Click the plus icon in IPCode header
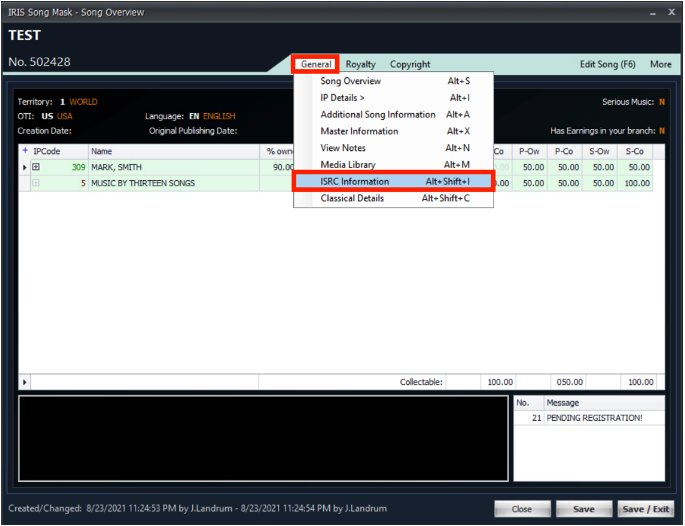 tap(26, 151)
